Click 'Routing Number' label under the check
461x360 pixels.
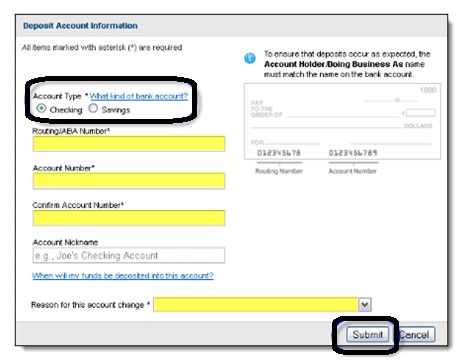coord(279,171)
